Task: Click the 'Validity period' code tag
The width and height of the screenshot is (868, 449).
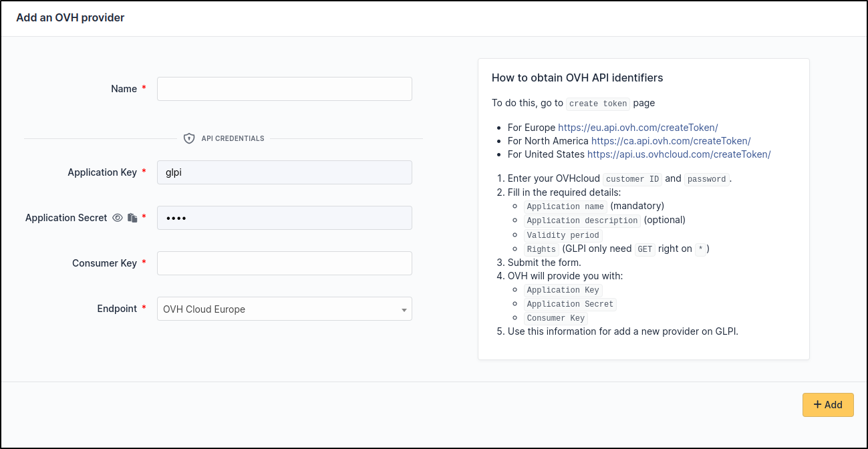Action: tap(563, 235)
